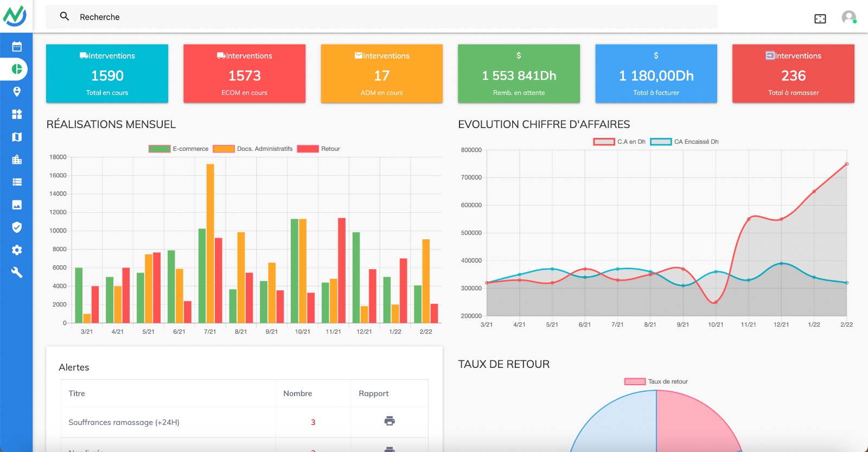Open the image gallery sidebar icon
This screenshot has height=452, width=868.
[17, 205]
